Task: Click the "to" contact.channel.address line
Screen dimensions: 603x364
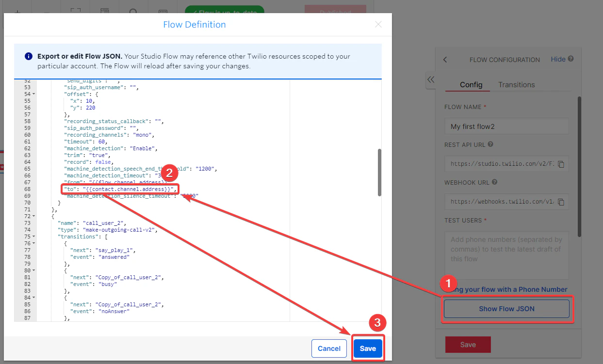Action: (120, 189)
